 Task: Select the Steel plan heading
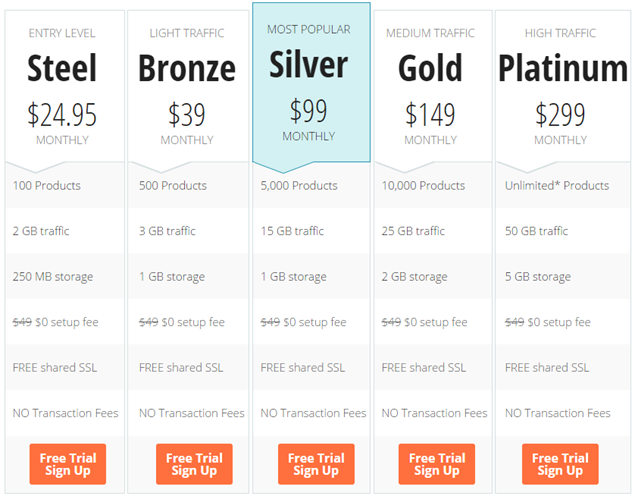[62, 68]
